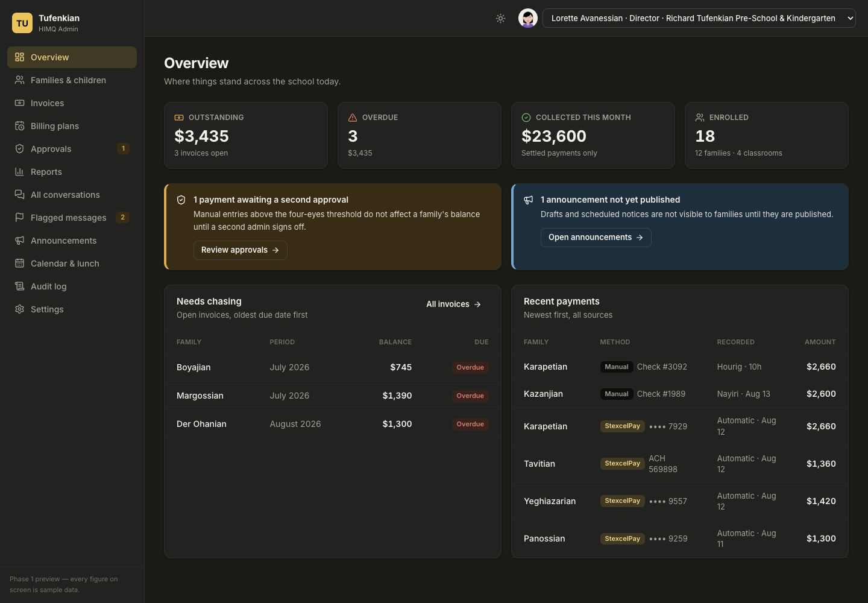Click the Recorded column header
Viewport: 868px width, 603px height.
point(735,342)
